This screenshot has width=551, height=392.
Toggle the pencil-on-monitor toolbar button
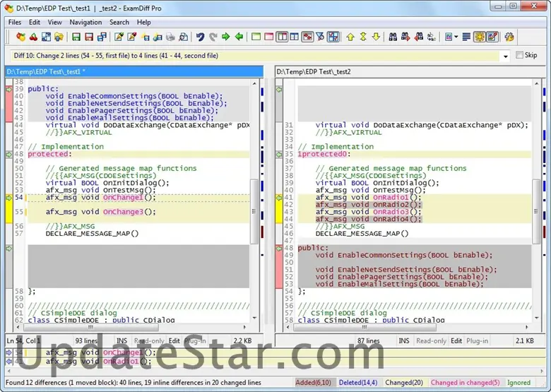tap(492, 37)
